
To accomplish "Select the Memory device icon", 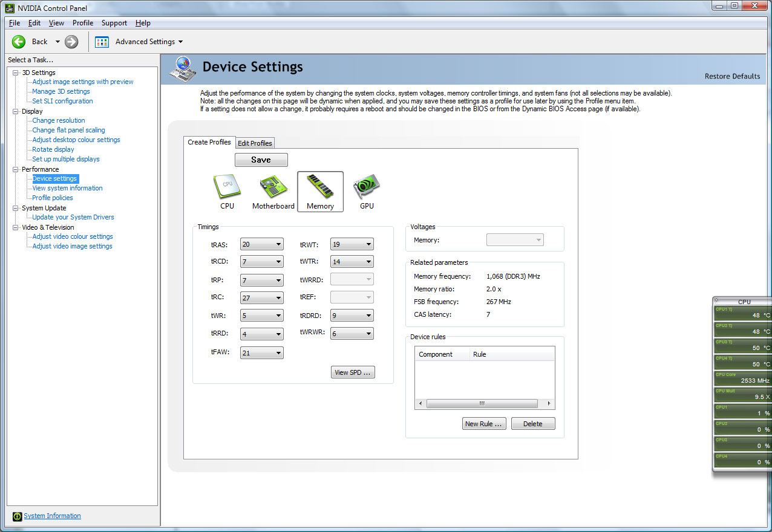I will (x=320, y=186).
